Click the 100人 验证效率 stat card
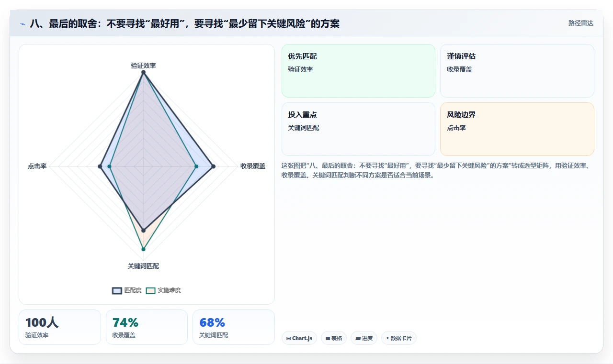Viewport: 613px width, 364px height. [x=60, y=327]
